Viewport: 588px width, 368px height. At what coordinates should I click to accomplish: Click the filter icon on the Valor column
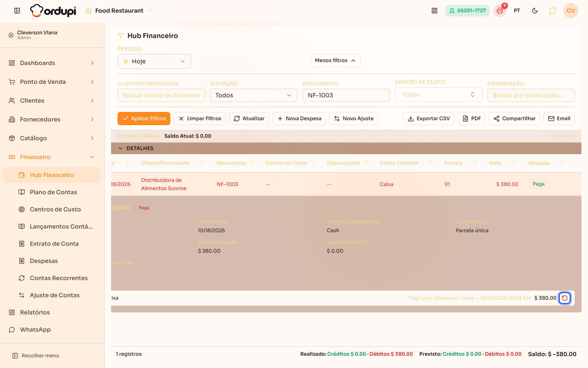514,163
